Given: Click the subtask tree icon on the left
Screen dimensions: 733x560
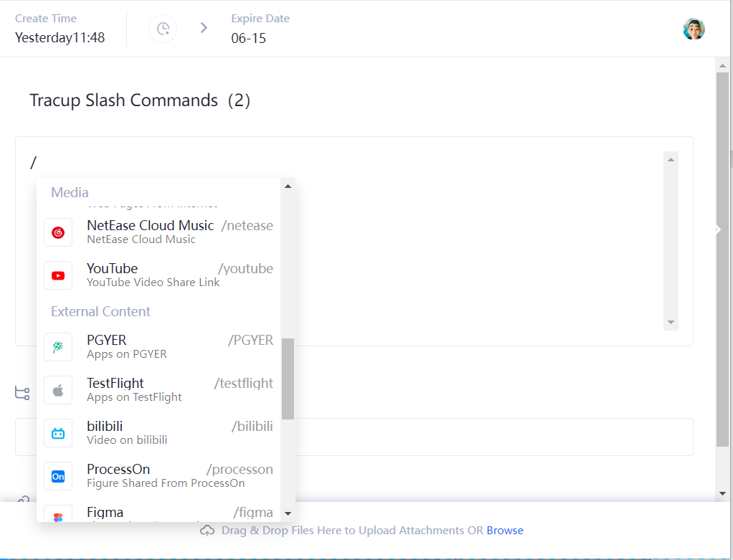Looking at the screenshot, I should pyautogui.click(x=22, y=393).
